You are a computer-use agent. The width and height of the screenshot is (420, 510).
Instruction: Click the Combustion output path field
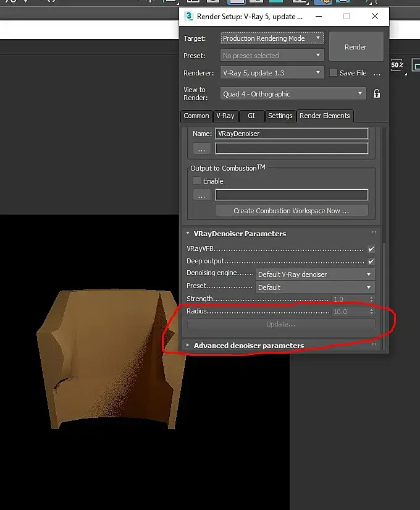coord(292,195)
